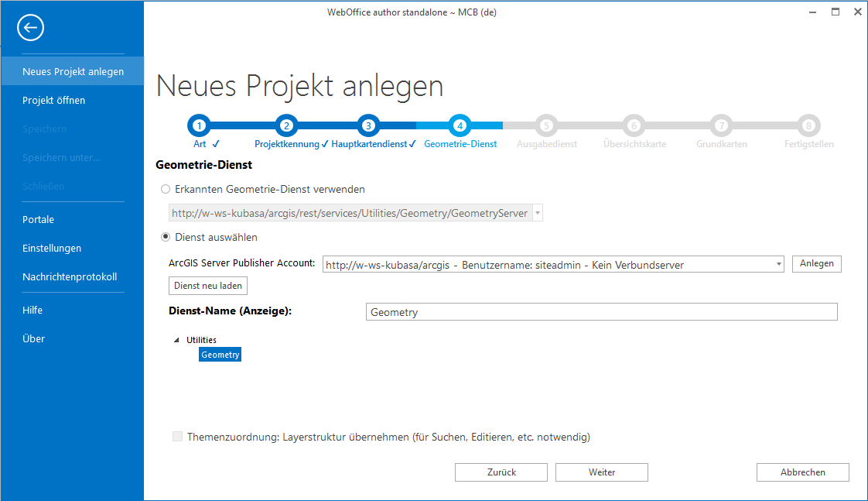The width and height of the screenshot is (868, 501).
Task: Open the GeometryServer URL dropdown
Action: click(x=538, y=211)
